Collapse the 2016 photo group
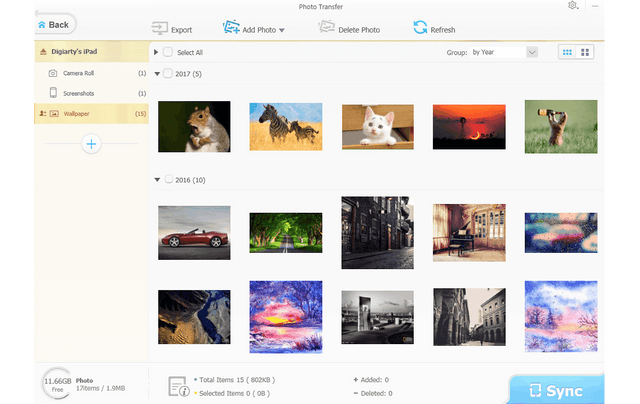 point(157,180)
